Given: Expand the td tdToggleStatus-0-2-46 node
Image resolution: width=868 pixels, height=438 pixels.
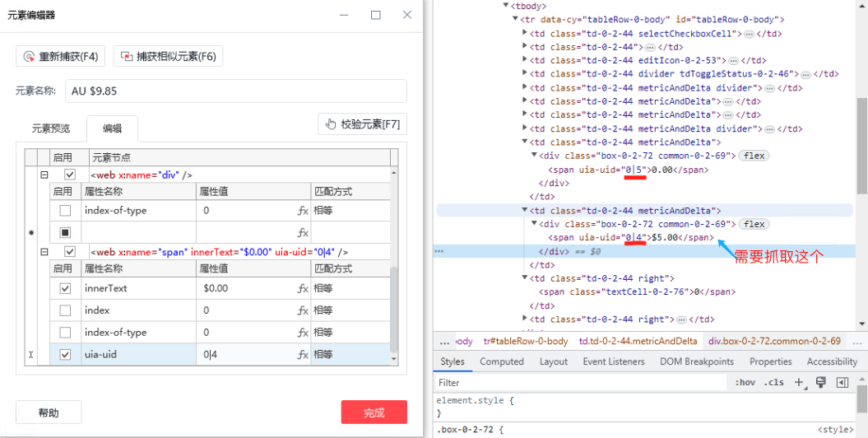Looking at the screenshot, I should (x=525, y=73).
